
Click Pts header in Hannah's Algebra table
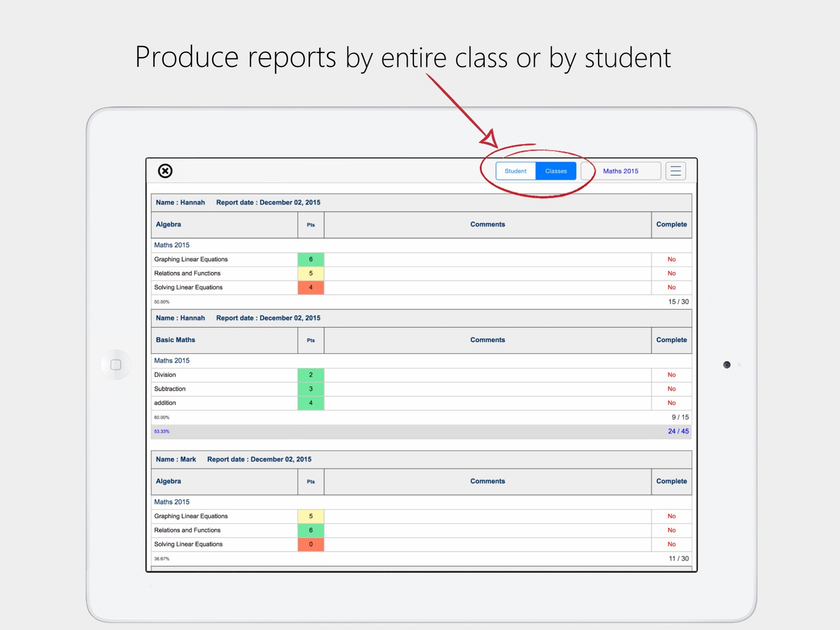point(311,225)
